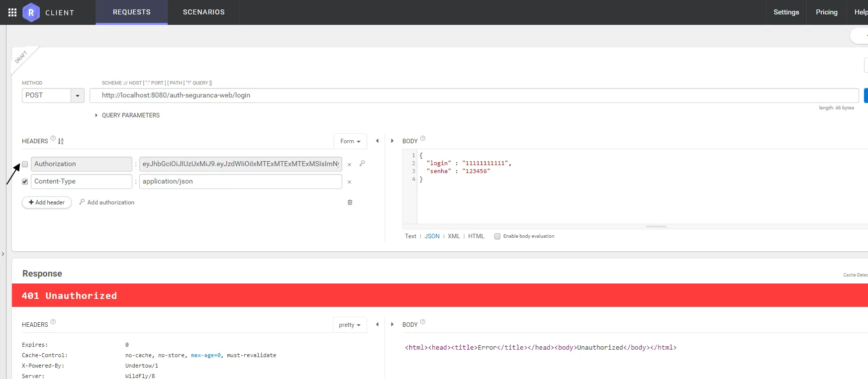Sort headers using the sort icon

tap(61, 141)
